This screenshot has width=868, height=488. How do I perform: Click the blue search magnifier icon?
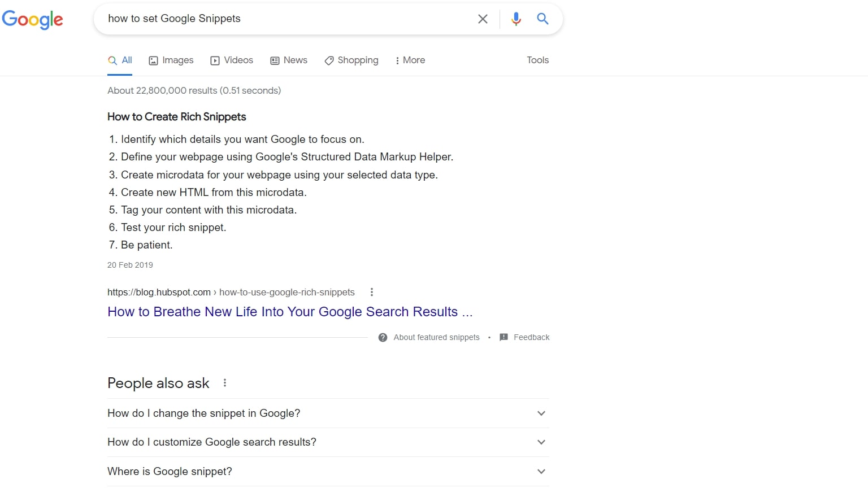pyautogui.click(x=542, y=19)
